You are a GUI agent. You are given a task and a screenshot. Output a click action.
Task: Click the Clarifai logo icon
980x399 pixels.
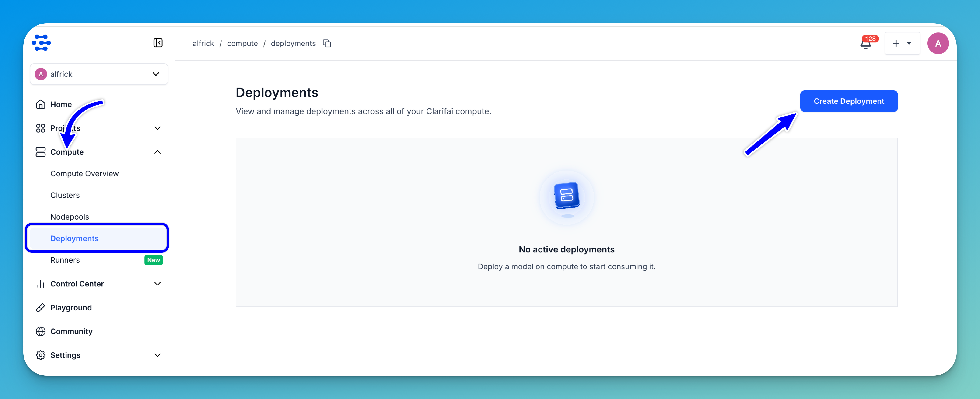pyautogui.click(x=42, y=43)
